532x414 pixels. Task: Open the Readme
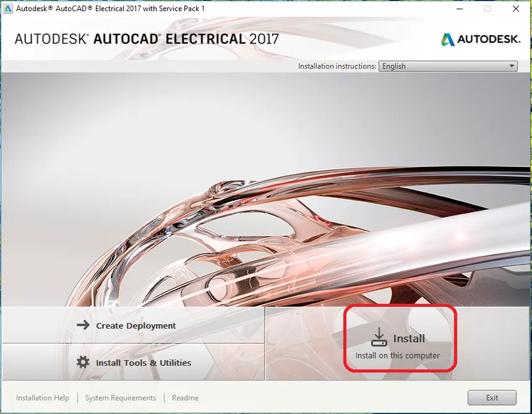[x=185, y=397]
